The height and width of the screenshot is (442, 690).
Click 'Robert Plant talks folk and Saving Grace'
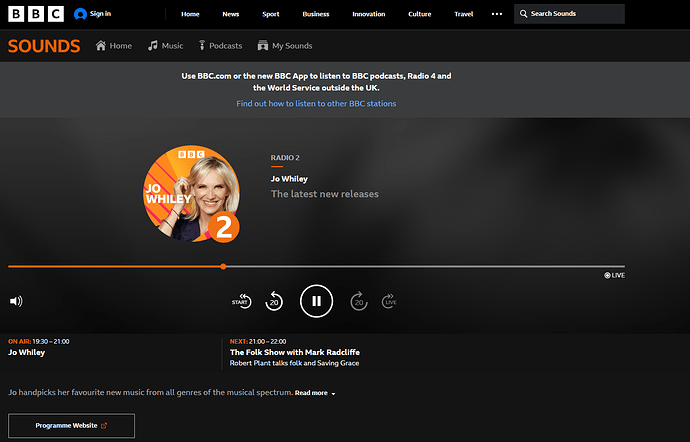294,363
